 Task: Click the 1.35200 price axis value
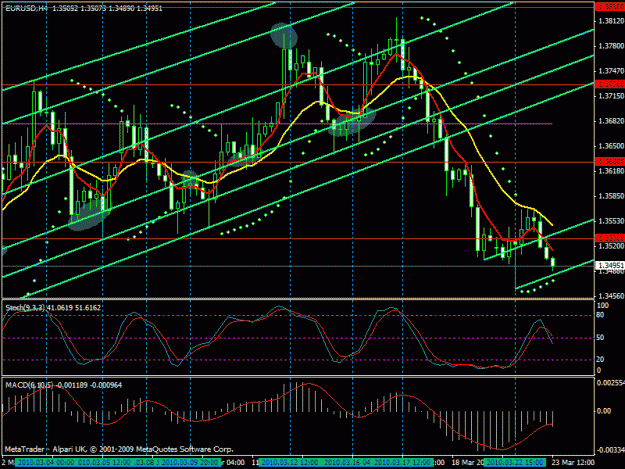(x=609, y=246)
